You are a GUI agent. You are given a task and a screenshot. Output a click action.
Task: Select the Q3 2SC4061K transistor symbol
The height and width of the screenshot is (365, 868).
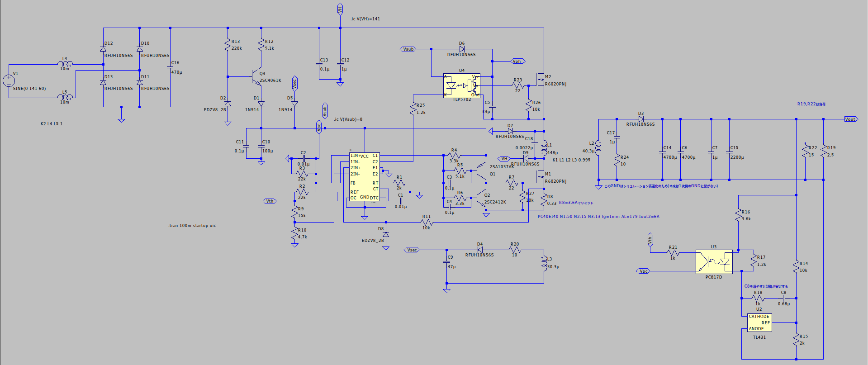tap(256, 77)
